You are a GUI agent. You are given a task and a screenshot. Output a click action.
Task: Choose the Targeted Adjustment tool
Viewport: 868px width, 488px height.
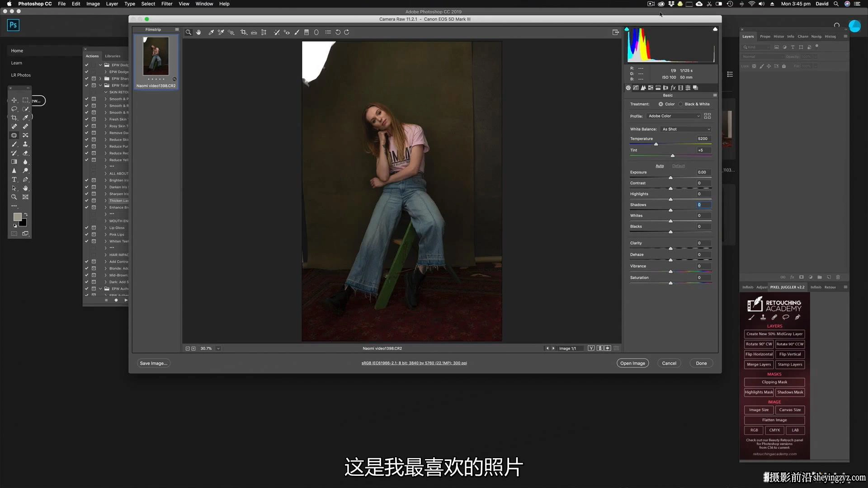click(231, 32)
